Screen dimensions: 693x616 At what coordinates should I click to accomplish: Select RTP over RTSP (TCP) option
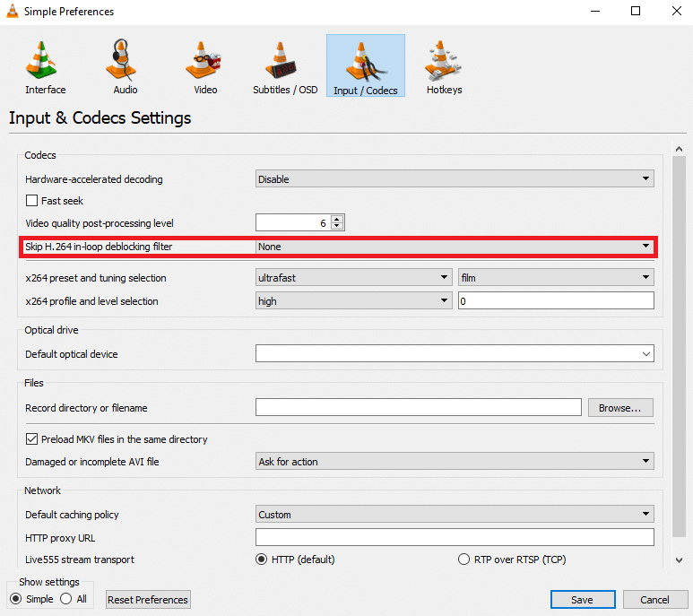[x=463, y=559]
